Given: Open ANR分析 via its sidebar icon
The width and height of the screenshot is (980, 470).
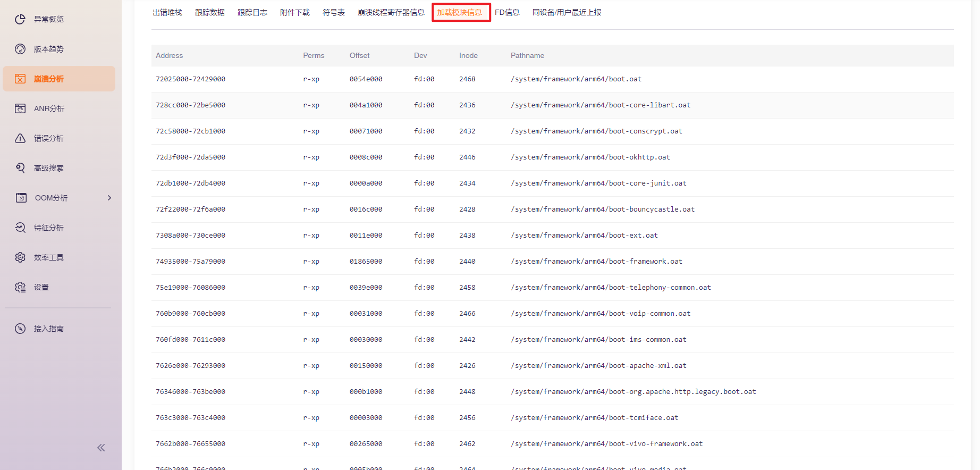Looking at the screenshot, I should click(20, 108).
